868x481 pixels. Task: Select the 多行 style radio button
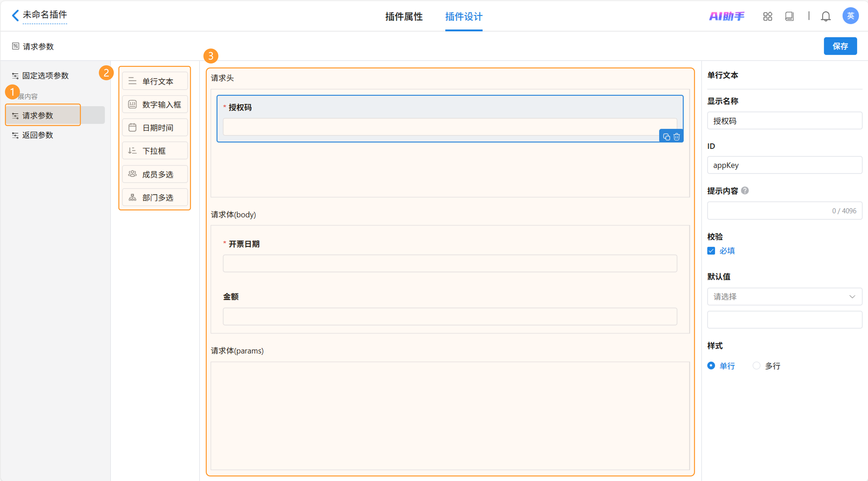756,366
